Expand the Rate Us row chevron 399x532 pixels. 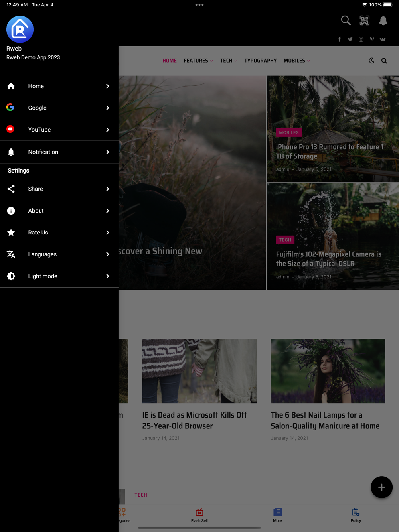pos(108,233)
